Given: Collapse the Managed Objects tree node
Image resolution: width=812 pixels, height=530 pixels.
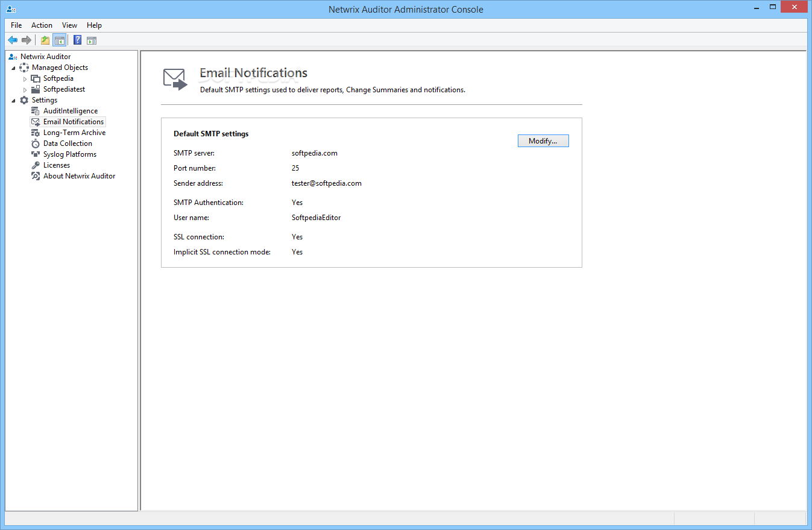Looking at the screenshot, I should [13, 68].
